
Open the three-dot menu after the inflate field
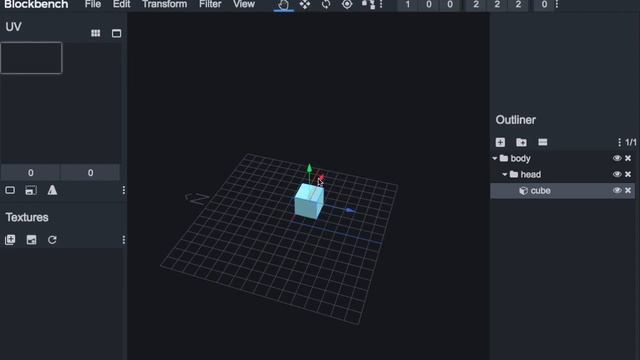(557, 4)
